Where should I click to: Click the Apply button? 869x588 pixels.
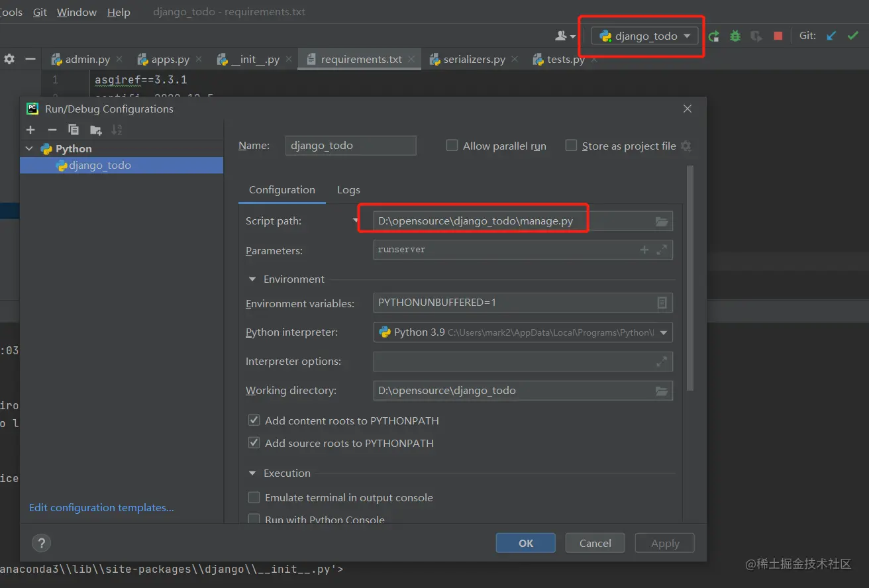click(665, 543)
